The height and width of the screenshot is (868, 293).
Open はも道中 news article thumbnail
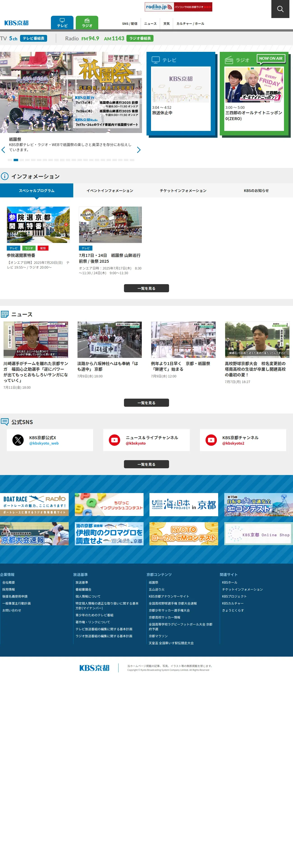point(110,340)
